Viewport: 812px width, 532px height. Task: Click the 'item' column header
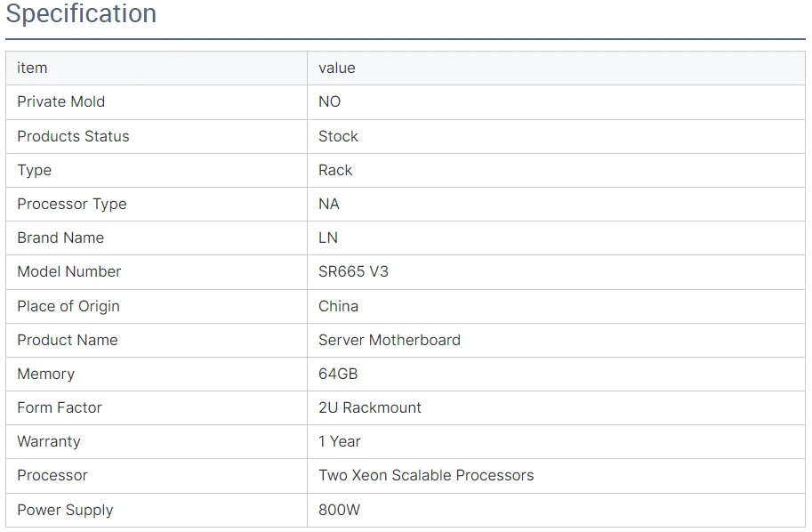[32, 68]
